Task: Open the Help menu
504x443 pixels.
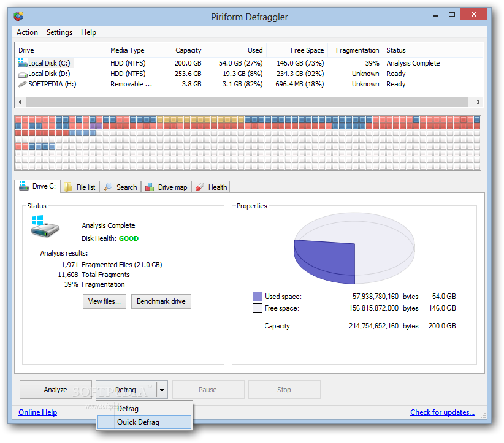Action: pyautogui.click(x=88, y=32)
